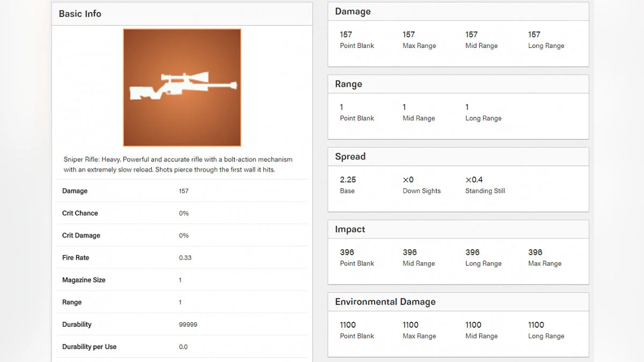This screenshot has width=644, height=362.
Task: Click the Magazine Size row label
Action: pyautogui.click(x=84, y=280)
